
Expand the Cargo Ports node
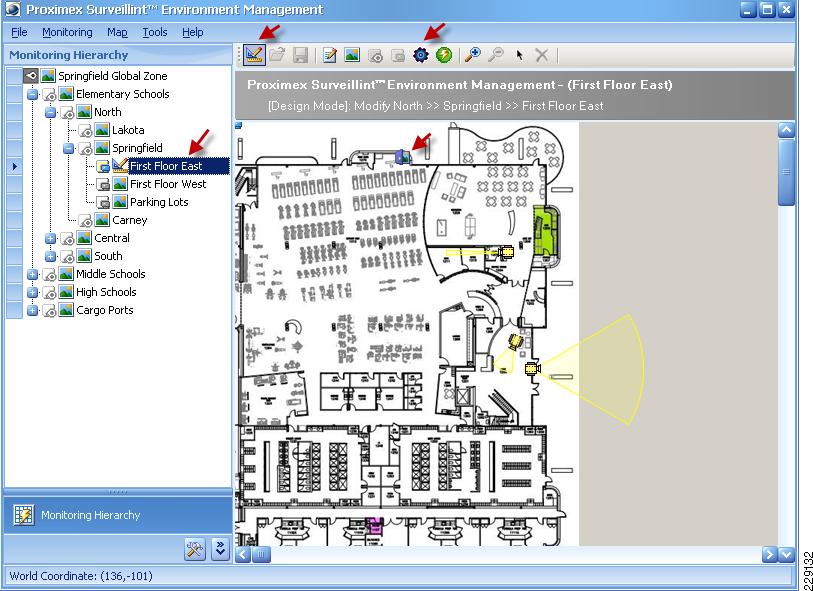click(32, 310)
